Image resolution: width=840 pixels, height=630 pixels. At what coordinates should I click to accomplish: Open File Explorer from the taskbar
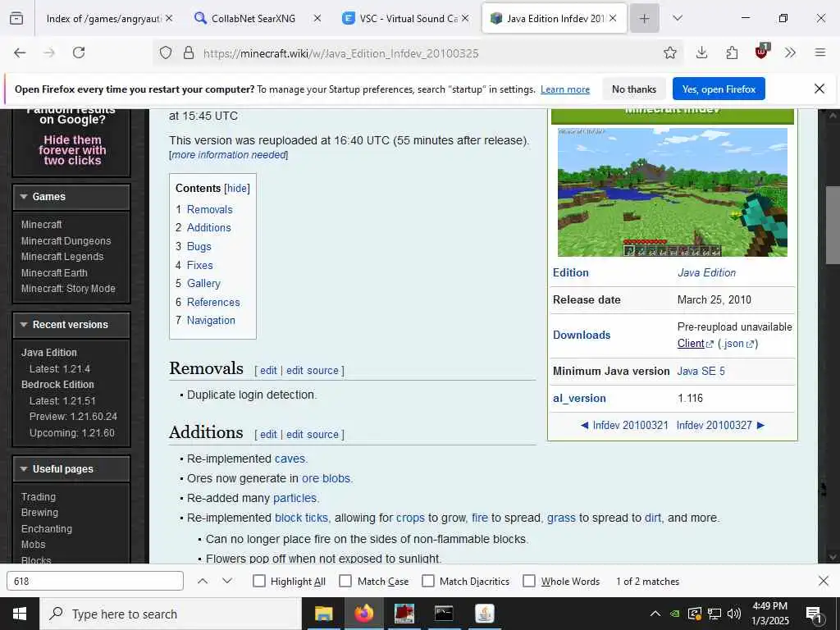[323, 614]
